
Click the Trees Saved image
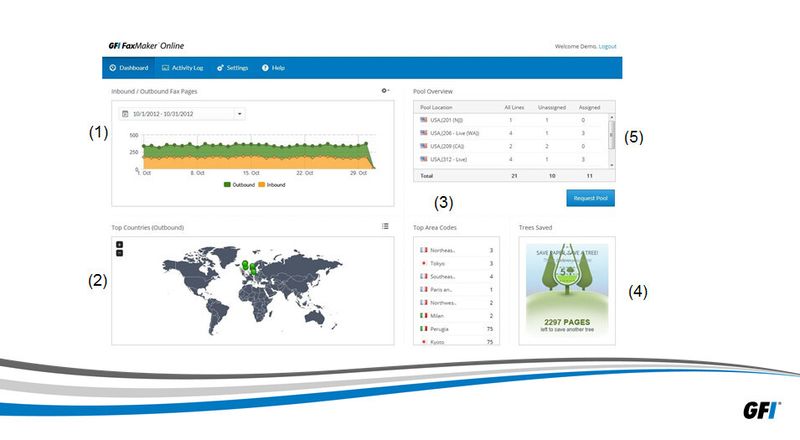[567, 290]
